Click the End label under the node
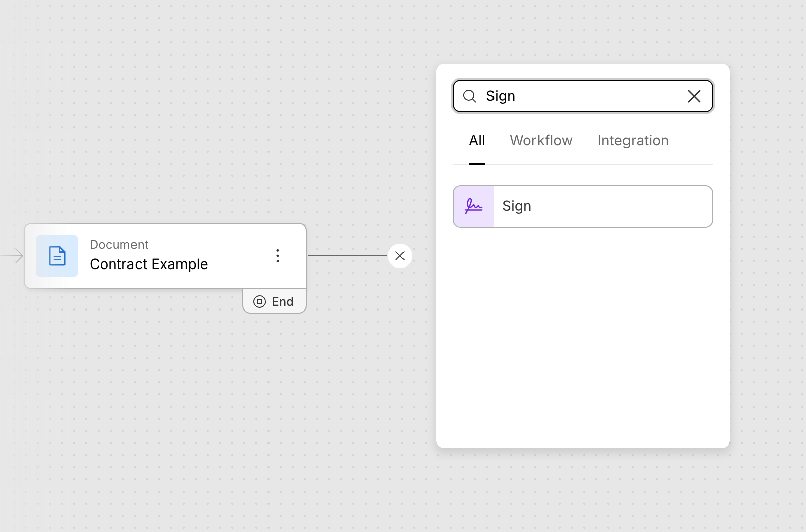Screen dimensions: 806x532 coord(282,302)
